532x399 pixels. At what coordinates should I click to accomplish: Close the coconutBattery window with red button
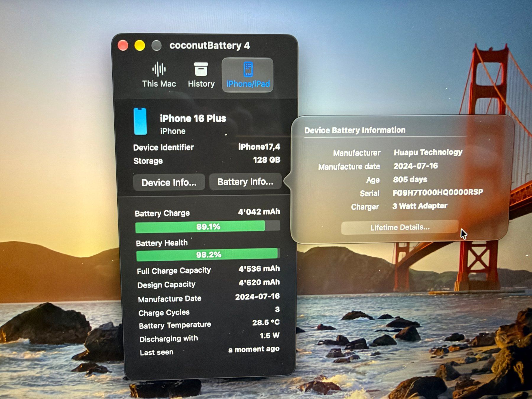(x=123, y=45)
